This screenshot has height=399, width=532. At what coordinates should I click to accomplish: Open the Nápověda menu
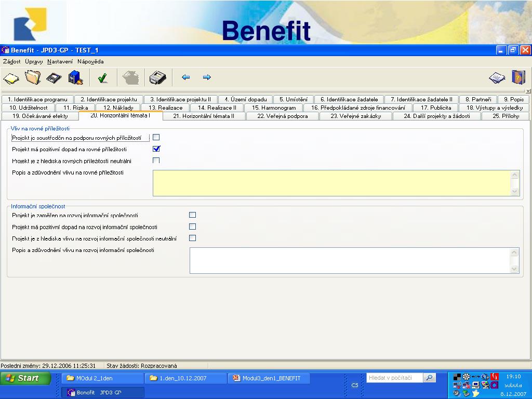90,62
